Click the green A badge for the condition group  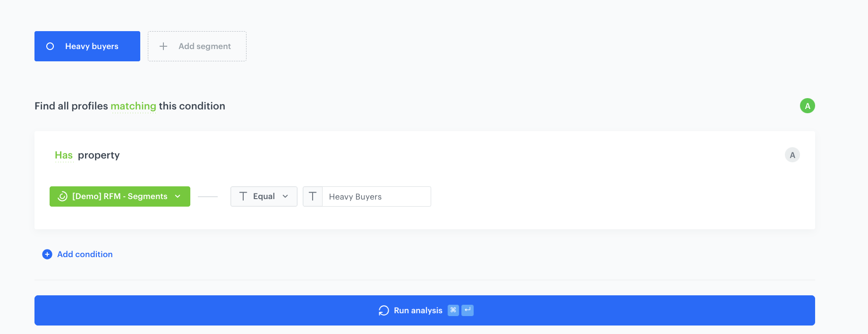[x=808, y=106]
